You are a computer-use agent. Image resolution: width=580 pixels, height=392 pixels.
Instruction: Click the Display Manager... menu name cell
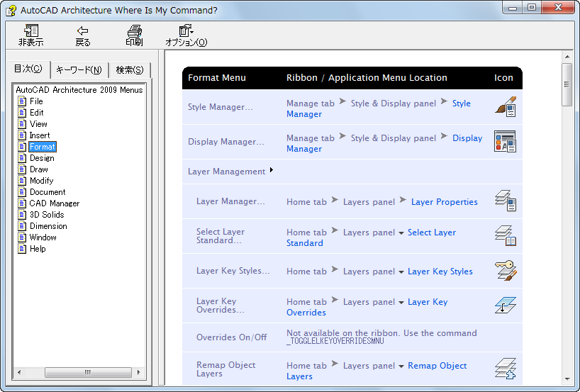pyautogui.click(x=225, y=142)
